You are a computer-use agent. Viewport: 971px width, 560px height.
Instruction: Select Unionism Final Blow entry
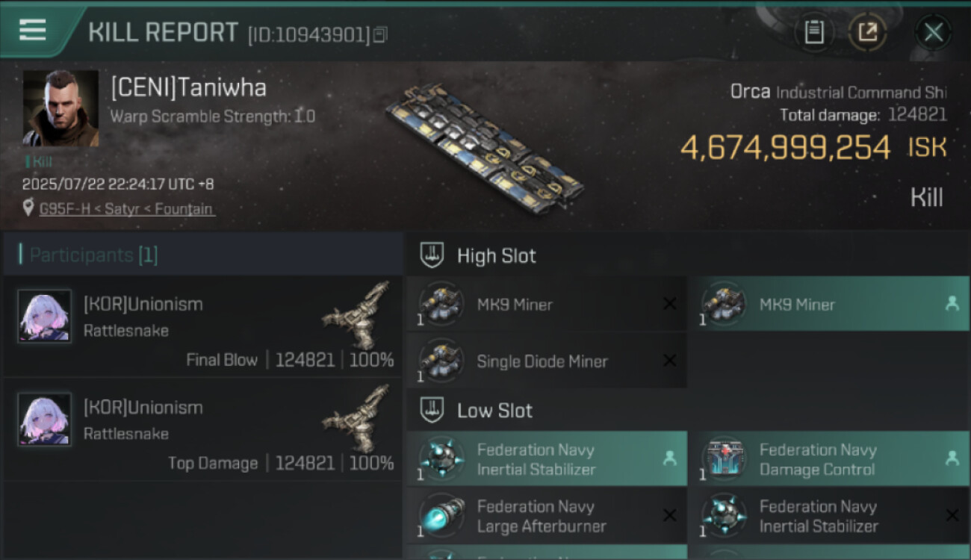(x=202, y=326)
